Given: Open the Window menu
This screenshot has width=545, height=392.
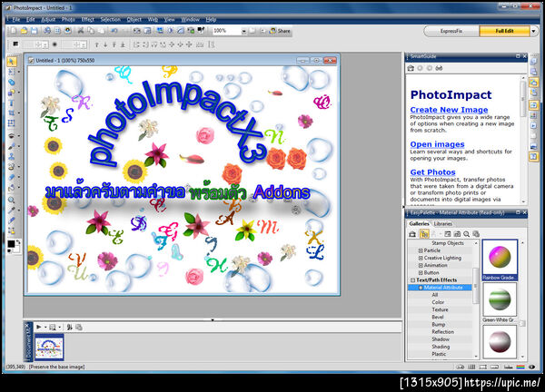Looking at the screenshot, I should pyautogui.click(x=191, y=19).
